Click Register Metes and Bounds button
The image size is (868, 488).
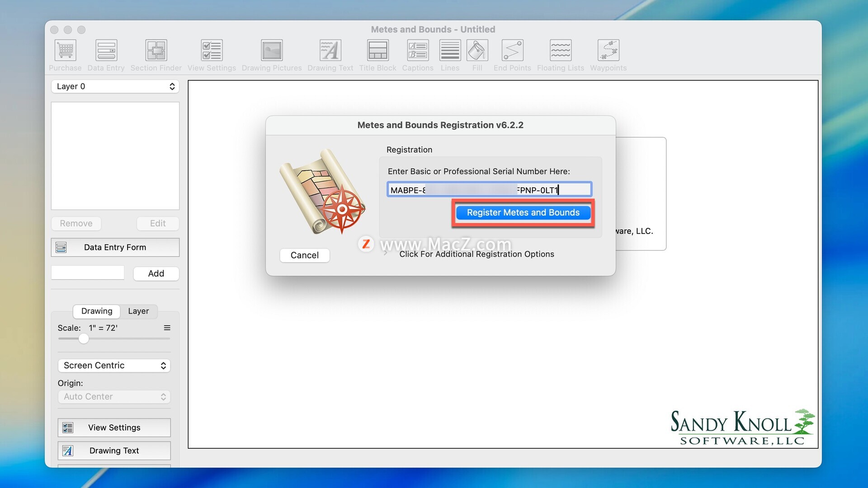[x=523, y=212]
